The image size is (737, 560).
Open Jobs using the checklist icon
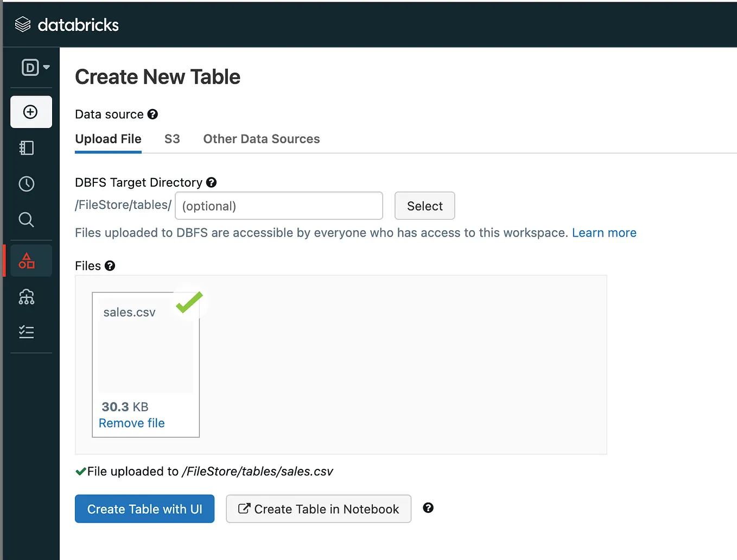pyautogui.click(x=26, y=332)
